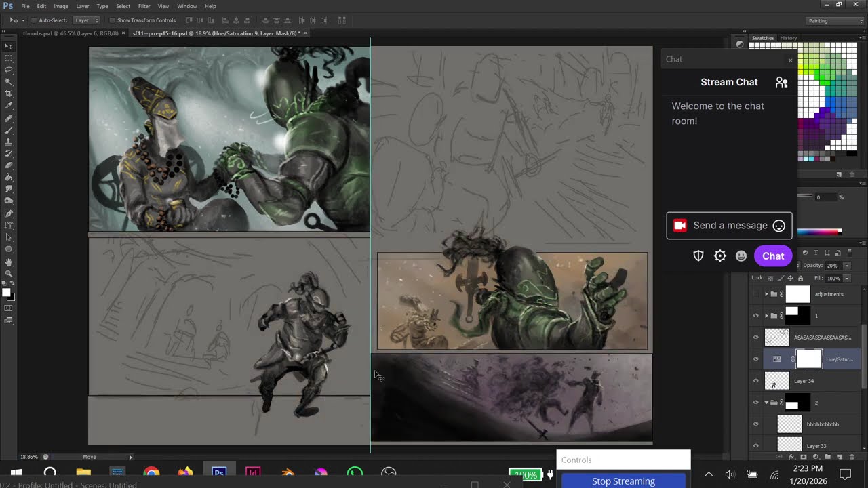Select the Pen tool
The height and width of the screenshot is (488, 868).
[x=9, y=213]
